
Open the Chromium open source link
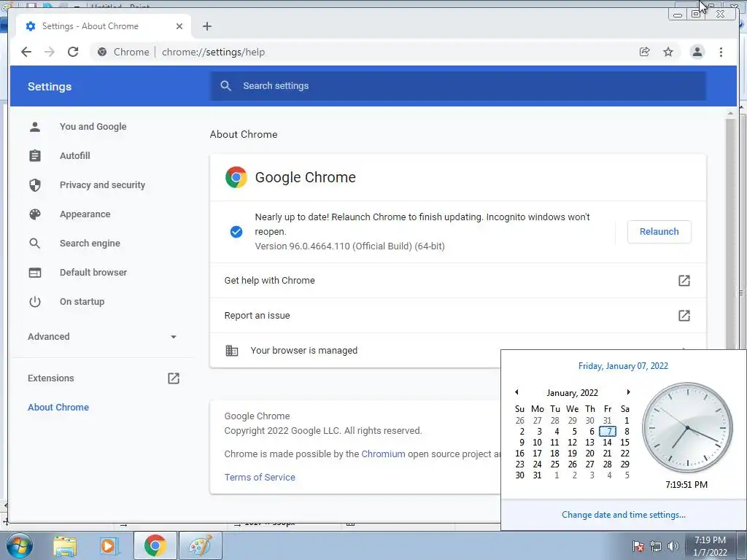[x=383, y=454]
